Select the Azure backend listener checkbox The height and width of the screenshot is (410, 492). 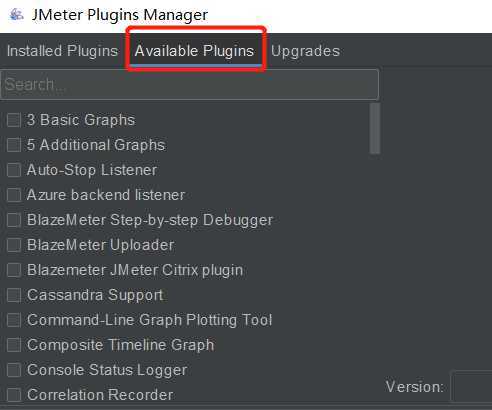[x=14, y=195]
